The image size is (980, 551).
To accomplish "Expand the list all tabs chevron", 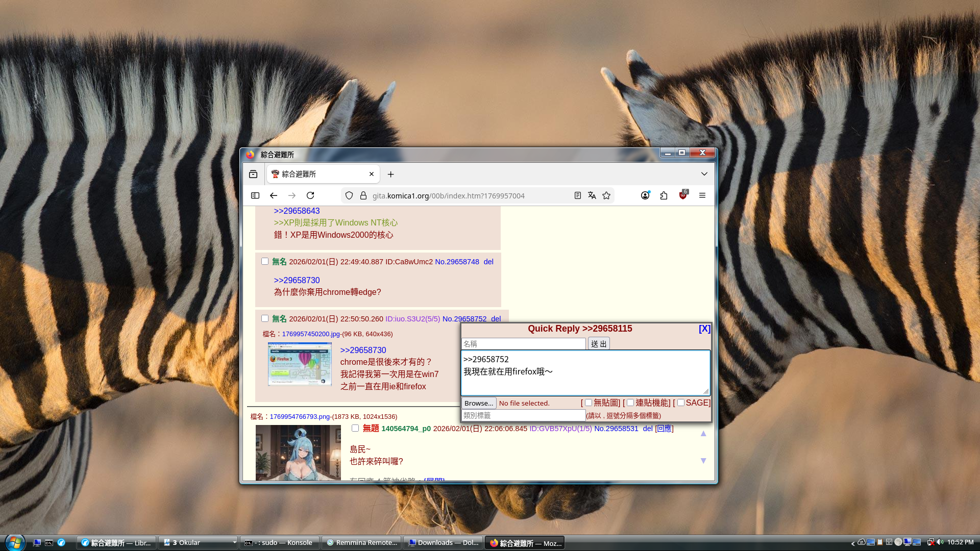I will pos(704,174).
